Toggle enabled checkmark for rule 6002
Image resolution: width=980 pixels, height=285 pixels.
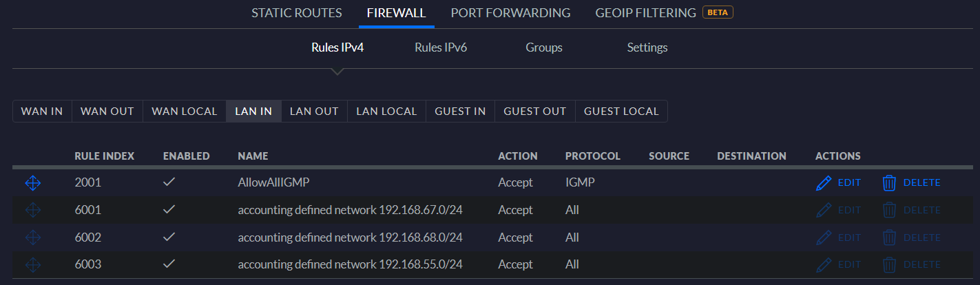pos(169,237)
